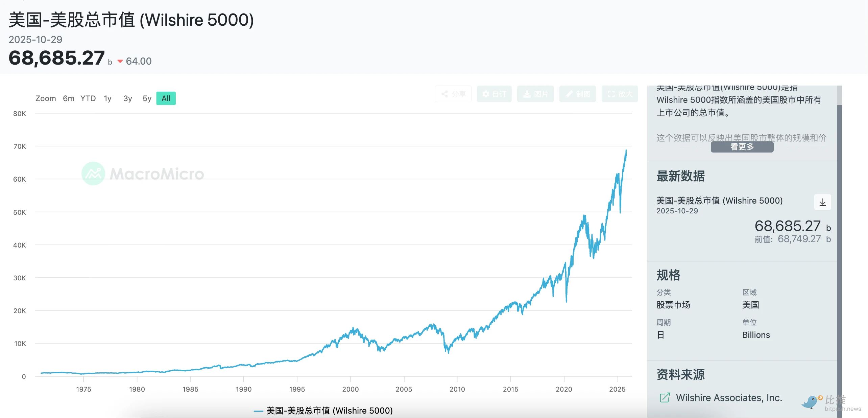Screen dimensions: 868x418
Task: Switch to the 3y zoom range
Action: [x=127, y=98]
